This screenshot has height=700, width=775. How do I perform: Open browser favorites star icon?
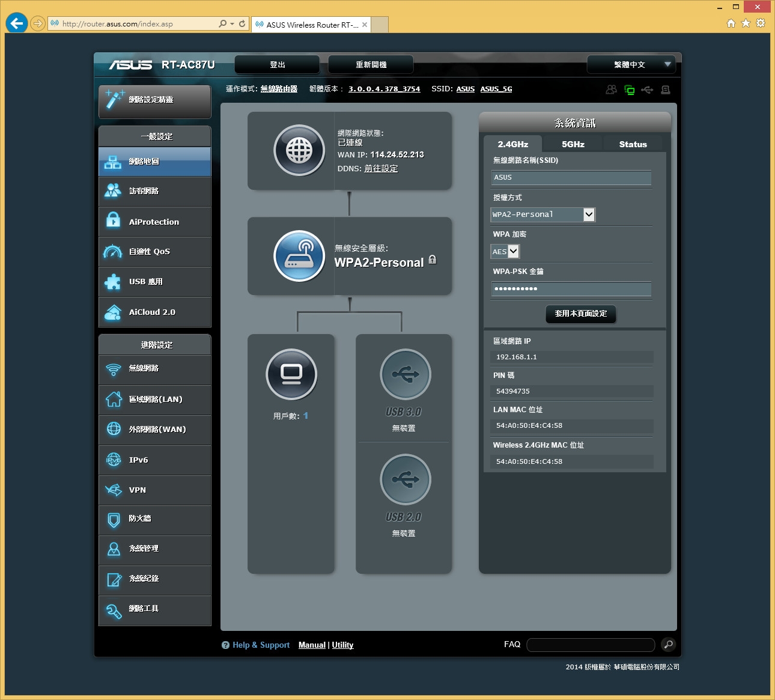point(746,23)
